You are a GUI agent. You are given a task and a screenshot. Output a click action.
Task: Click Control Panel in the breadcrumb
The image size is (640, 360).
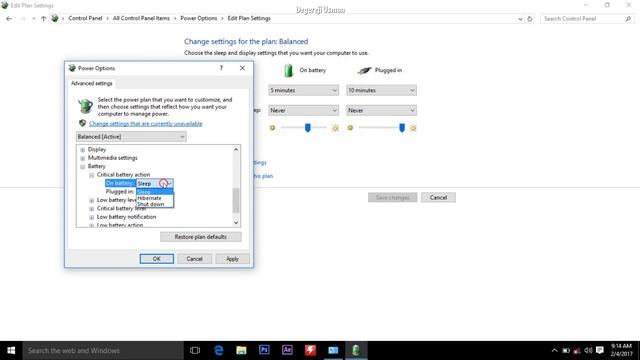85,18
